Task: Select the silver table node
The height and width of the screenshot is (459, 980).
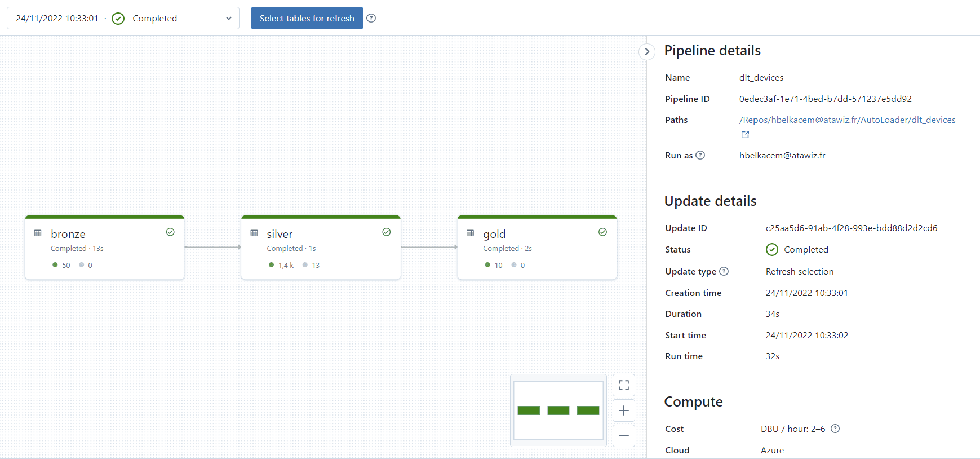Action: [321, 248]
